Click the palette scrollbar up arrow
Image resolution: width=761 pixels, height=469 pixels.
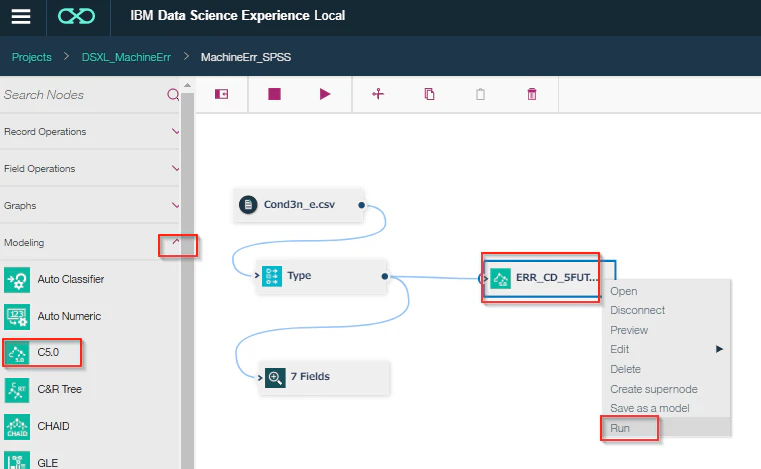tap(187, 85)
